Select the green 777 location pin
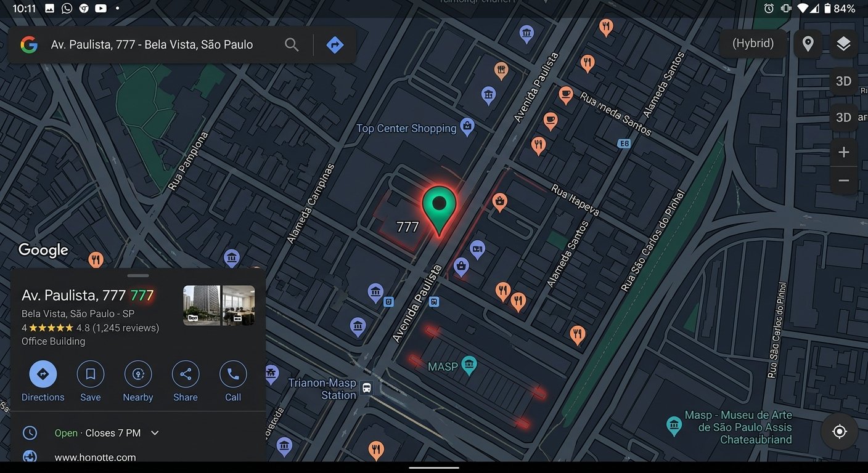The height and width of the screenshot is (473, 868). pyautogui.click(x=439, y=211)
